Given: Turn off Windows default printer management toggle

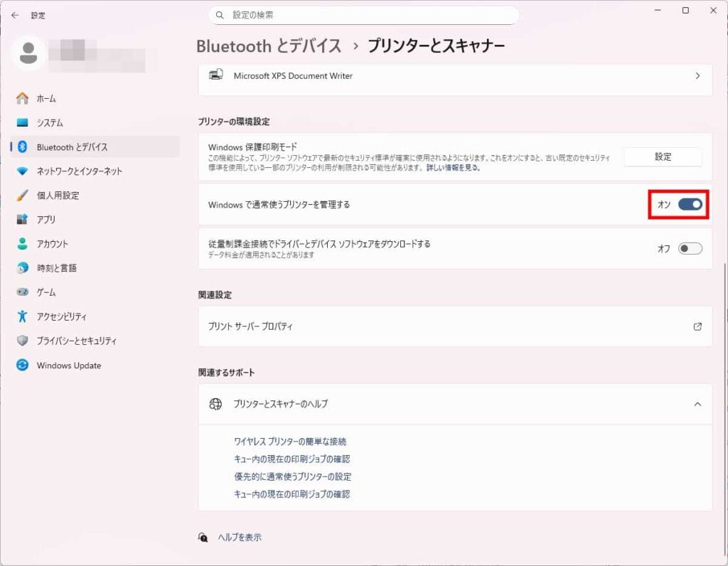Looking at the screenshot, I should tap(690, 205).
